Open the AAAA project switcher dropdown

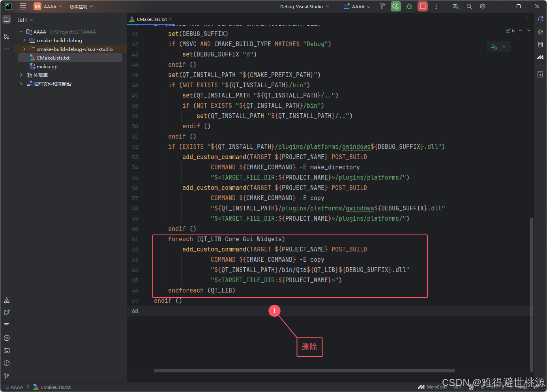(x=48, y=6)
